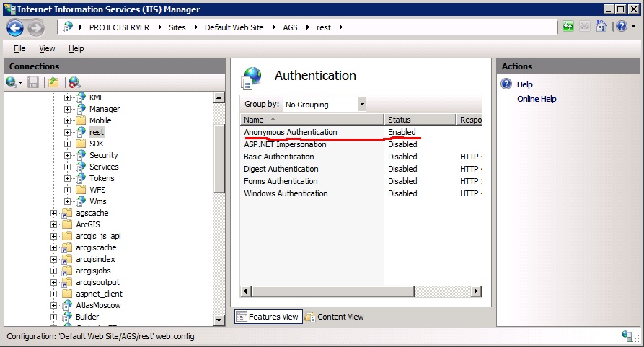Click the Manager application icon

pyautogui.click(x=81, y=109)
